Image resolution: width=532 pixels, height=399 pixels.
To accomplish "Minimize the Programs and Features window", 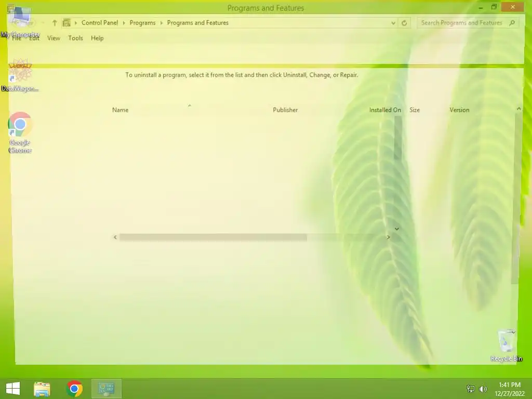I will (x=481, y=7).
